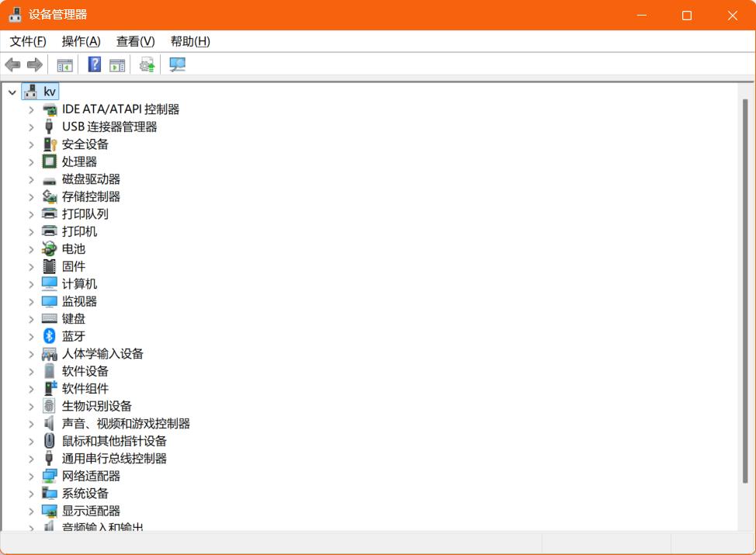This screenshot has width=756, height=555.
Task: Select the 软件组件 tree row label
Action: coord(85,389)
